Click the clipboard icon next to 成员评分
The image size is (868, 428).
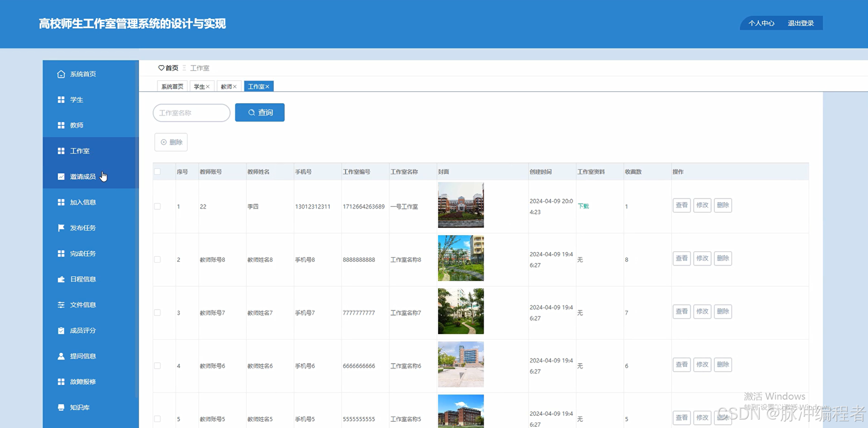point(61,330)
